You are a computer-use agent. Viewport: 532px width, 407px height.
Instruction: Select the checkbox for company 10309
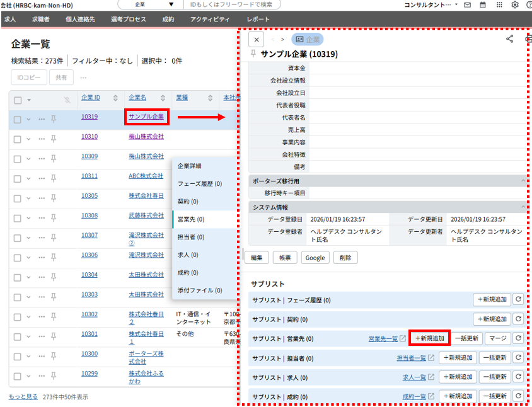[18, 156]
